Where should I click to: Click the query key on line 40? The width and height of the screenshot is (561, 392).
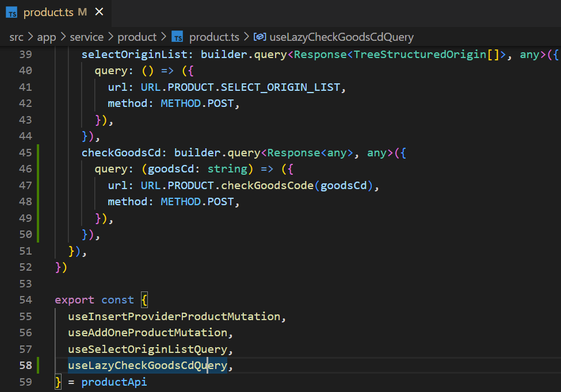[x=111, y=71]
